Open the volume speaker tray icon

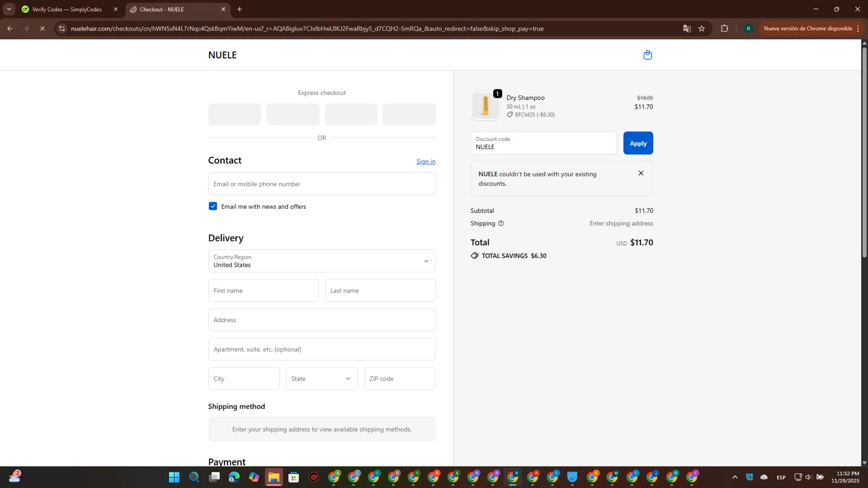[808, 477]
